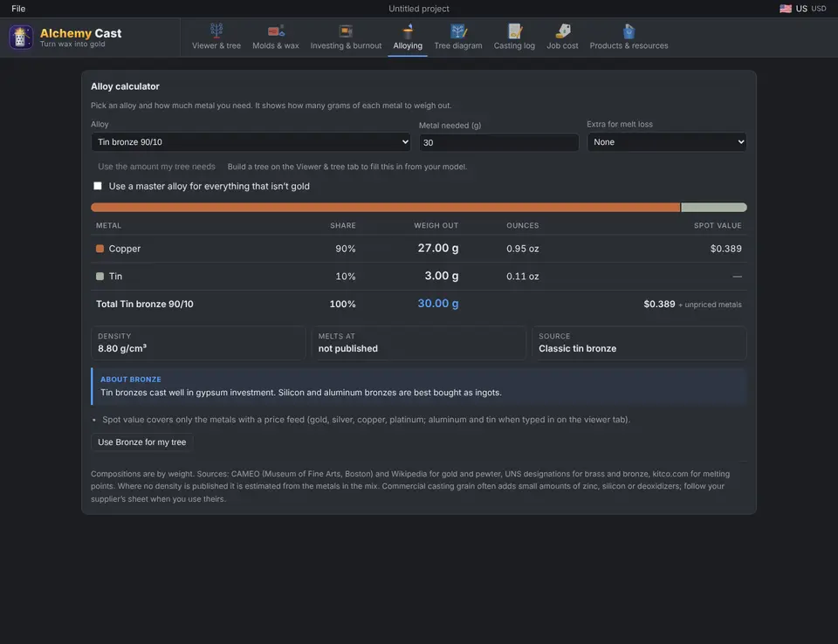Click the 0.11 oz tin ounces
This screenshot has height=644, width=838.
coord(523,277)
